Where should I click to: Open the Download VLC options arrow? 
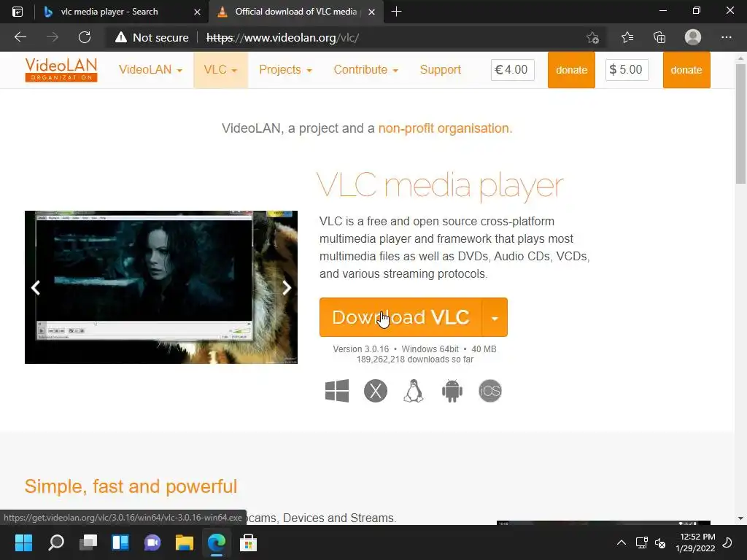click(x=495, y=317)
